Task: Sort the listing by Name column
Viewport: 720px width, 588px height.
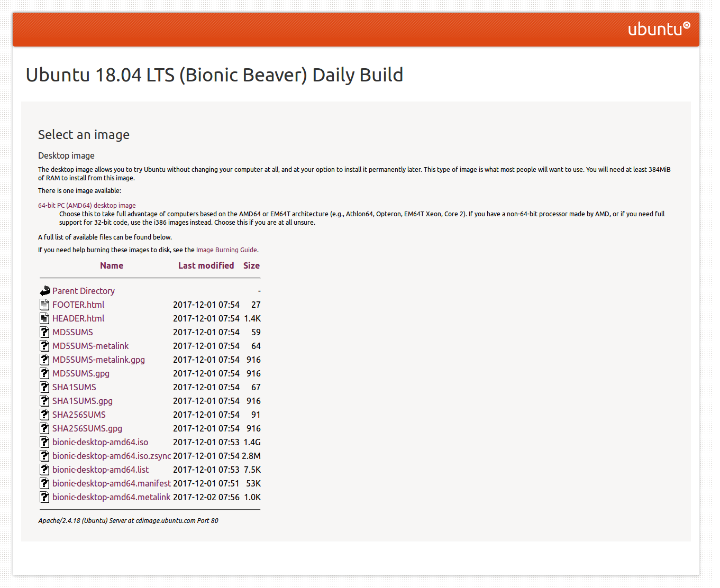Action: 112,265
